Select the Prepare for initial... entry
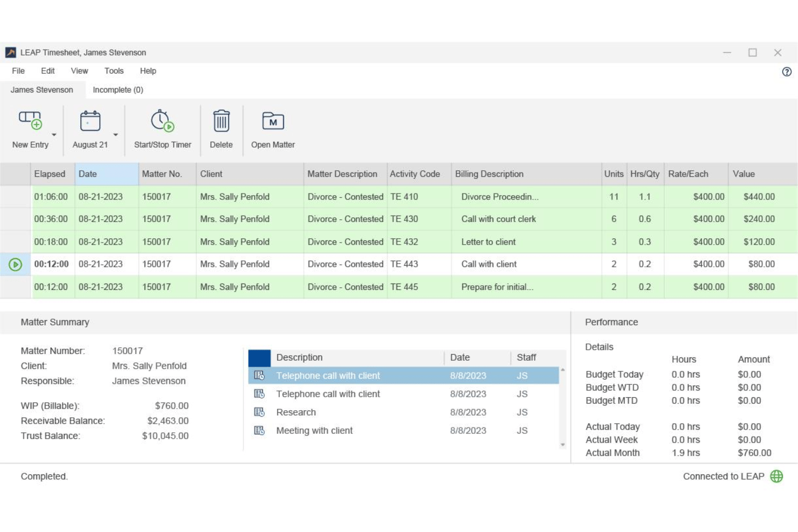 497,287
